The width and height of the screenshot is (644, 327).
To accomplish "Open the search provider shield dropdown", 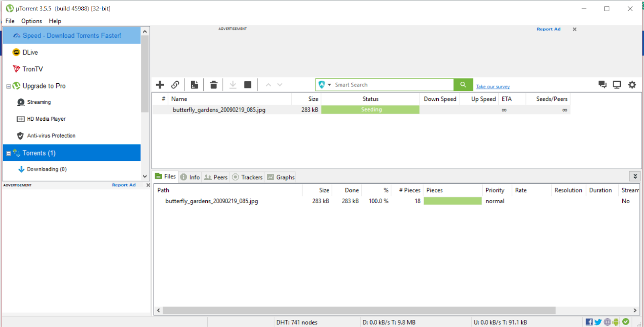I will [x=324, y=85].
